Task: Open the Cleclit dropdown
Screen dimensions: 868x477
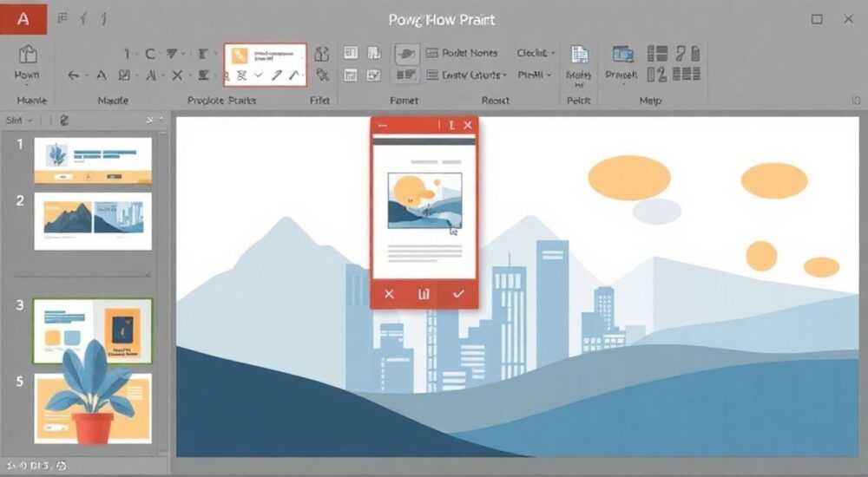Action: [536, 53]
